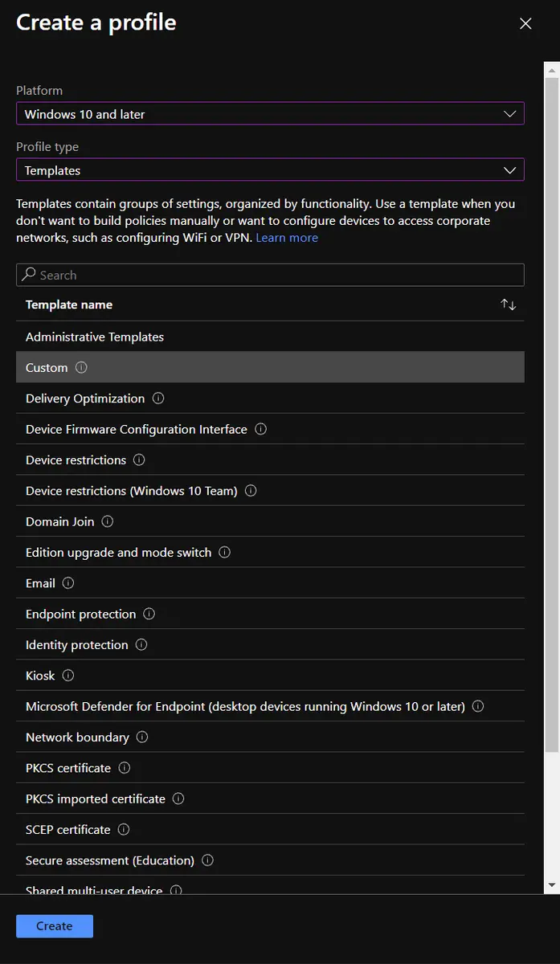Viewport: 560px width, 964px height.
Task: Choose the Identity protection template
Action: (x=77, y=645)
